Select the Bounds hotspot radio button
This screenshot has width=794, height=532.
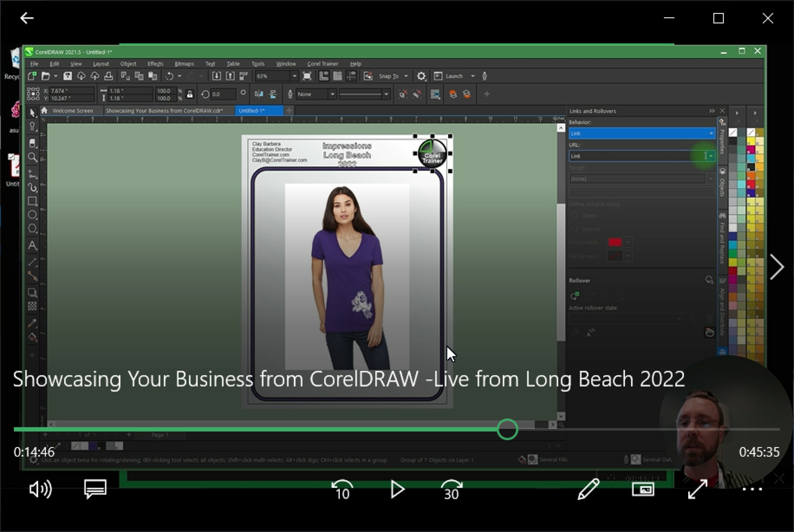[575, 229]
